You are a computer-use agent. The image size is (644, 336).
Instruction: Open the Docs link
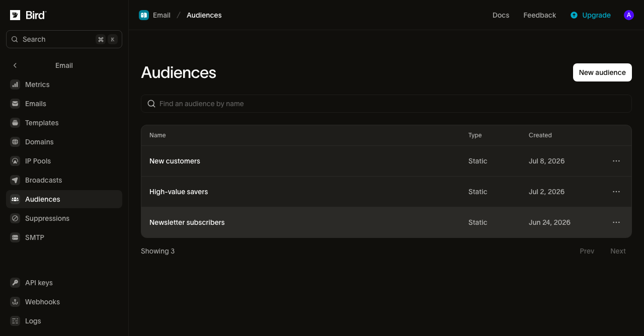coord(501,15)
